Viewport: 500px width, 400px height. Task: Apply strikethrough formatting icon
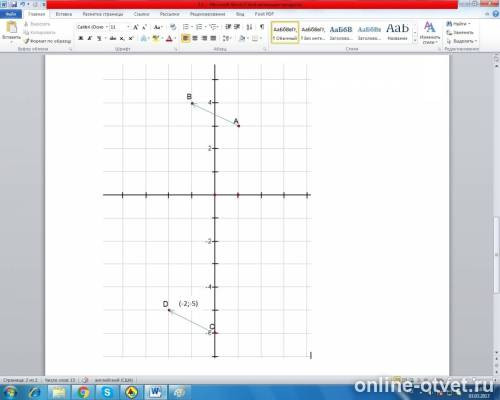click(113, 38)
